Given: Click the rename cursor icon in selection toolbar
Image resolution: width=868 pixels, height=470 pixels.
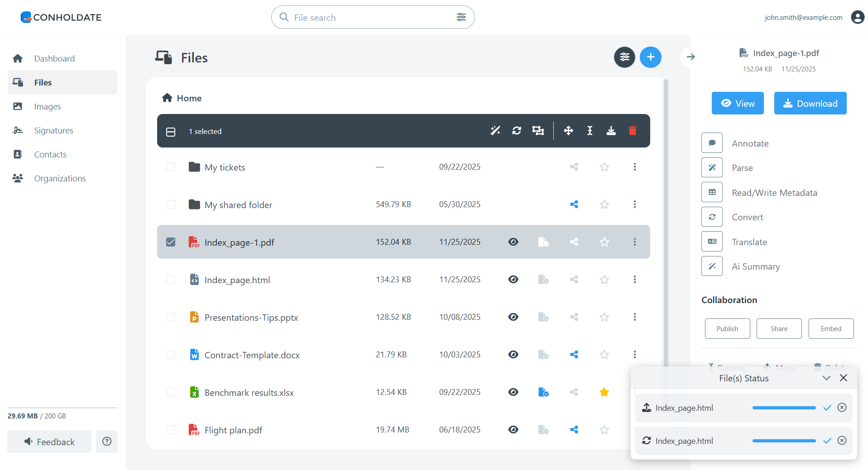Looking at the screenshot, I should point(590,131).
